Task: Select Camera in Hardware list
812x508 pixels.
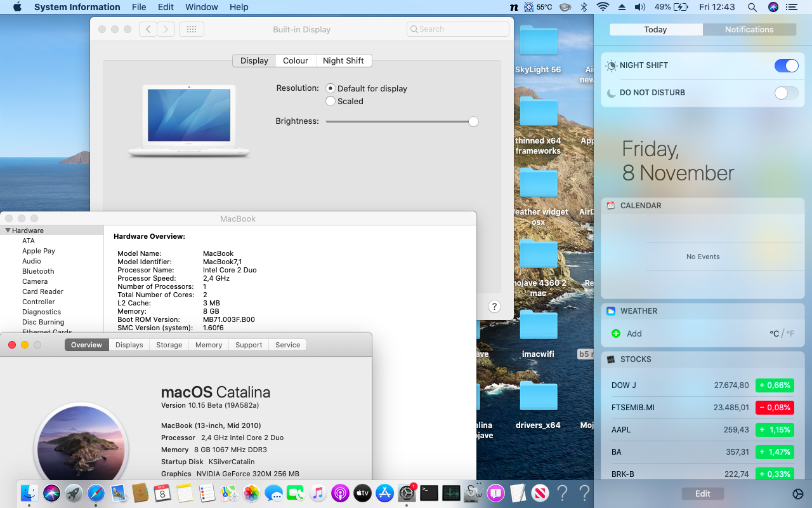Action: pos(35,281)
